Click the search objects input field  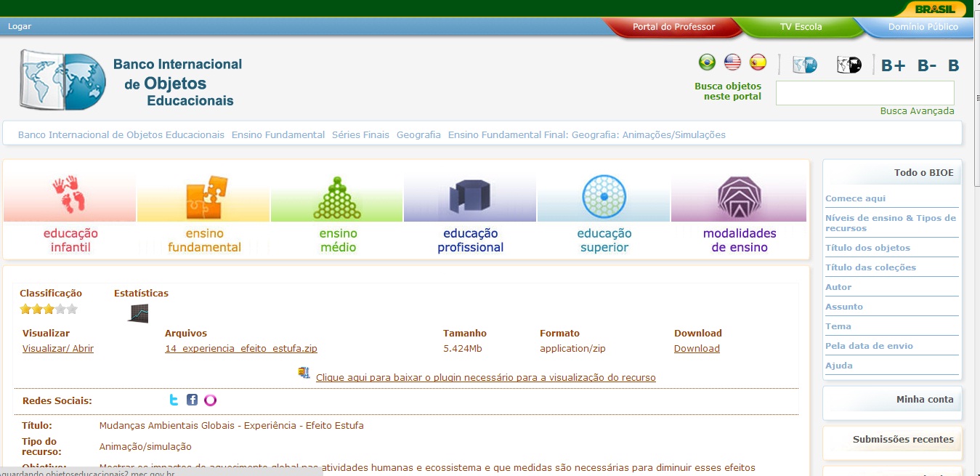(864, 93)
